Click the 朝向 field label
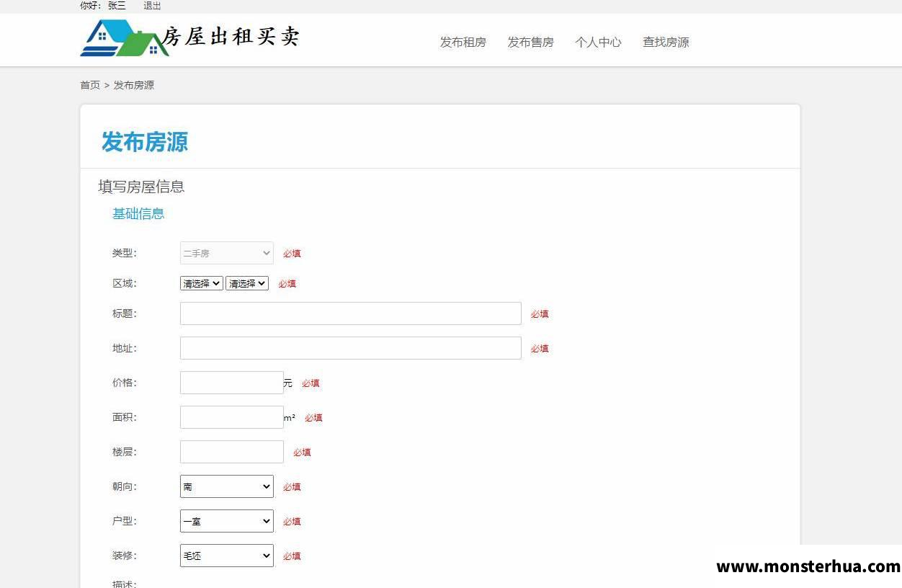This screenshot has width=902, height=588. tap(124, 486)
